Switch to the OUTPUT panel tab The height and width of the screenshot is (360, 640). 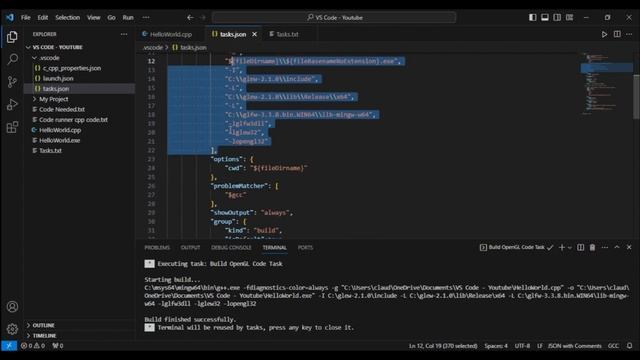pyautogui.click(x=190, y=247)
